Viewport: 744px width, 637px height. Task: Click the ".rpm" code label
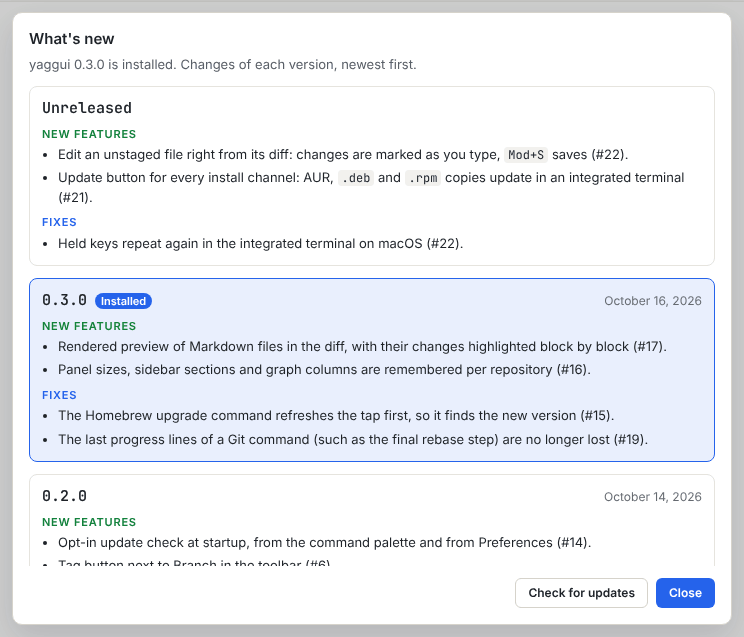coord(423,178)
